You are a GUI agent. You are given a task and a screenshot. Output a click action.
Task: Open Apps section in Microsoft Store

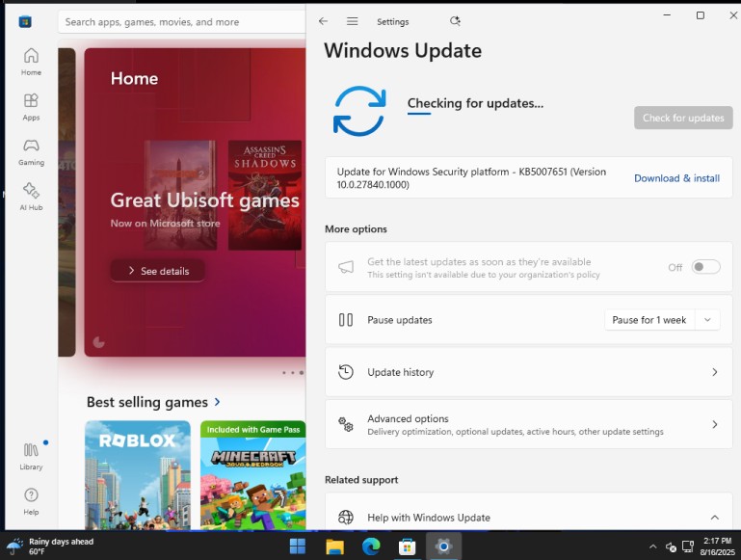[x=31, y=107]
